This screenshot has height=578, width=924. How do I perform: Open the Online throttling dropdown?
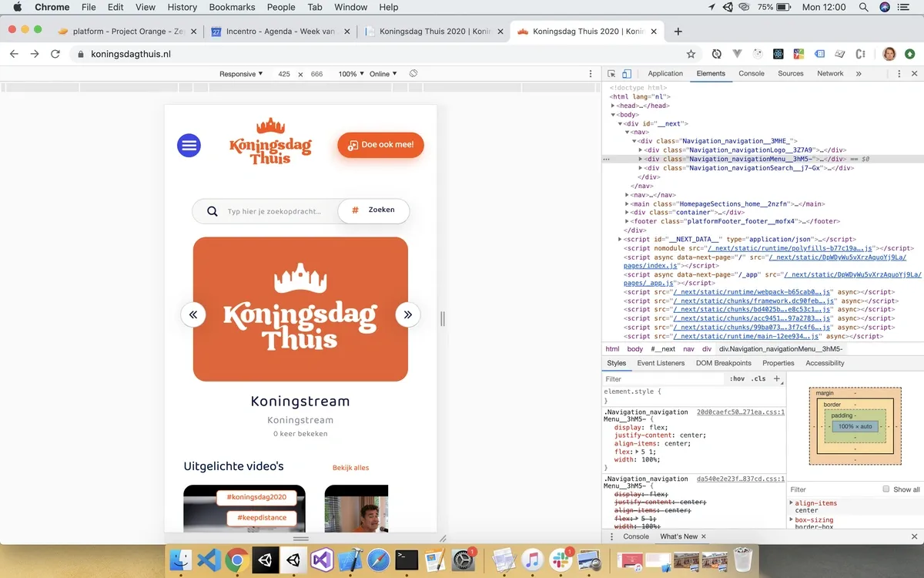pos(383,74)
